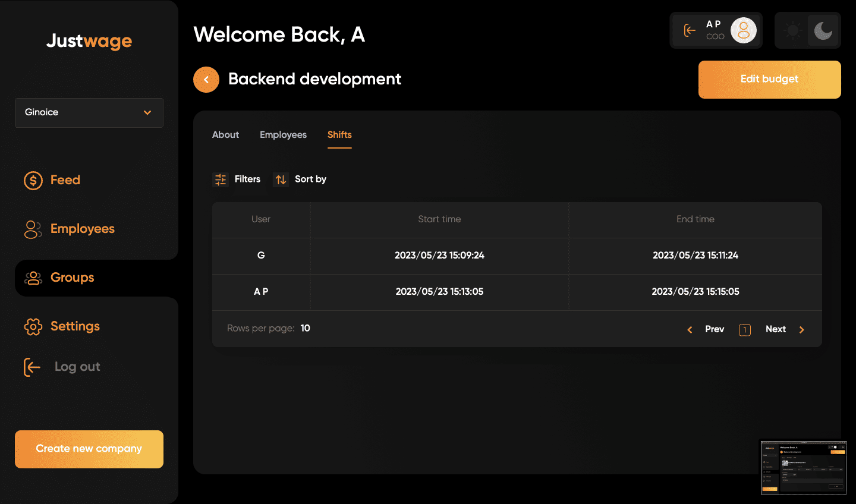Open the user avatar in header
Screen dimensions: 856x504
click(x=744, y=30)
